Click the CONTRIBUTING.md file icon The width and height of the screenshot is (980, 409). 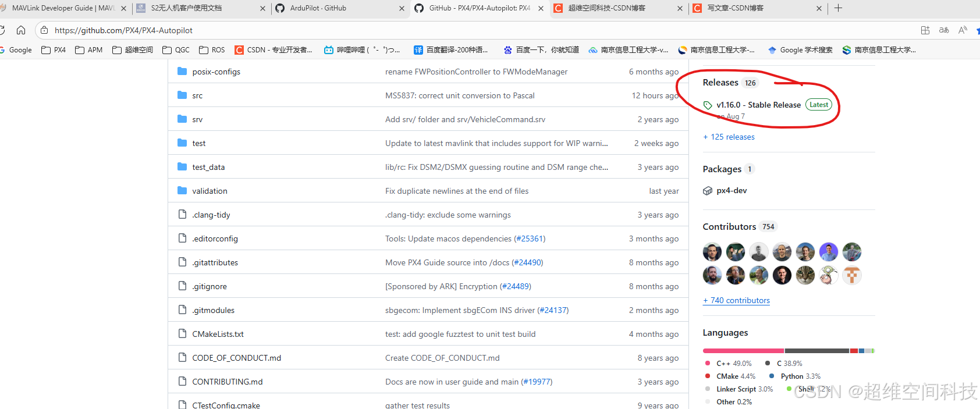[182, 382]
